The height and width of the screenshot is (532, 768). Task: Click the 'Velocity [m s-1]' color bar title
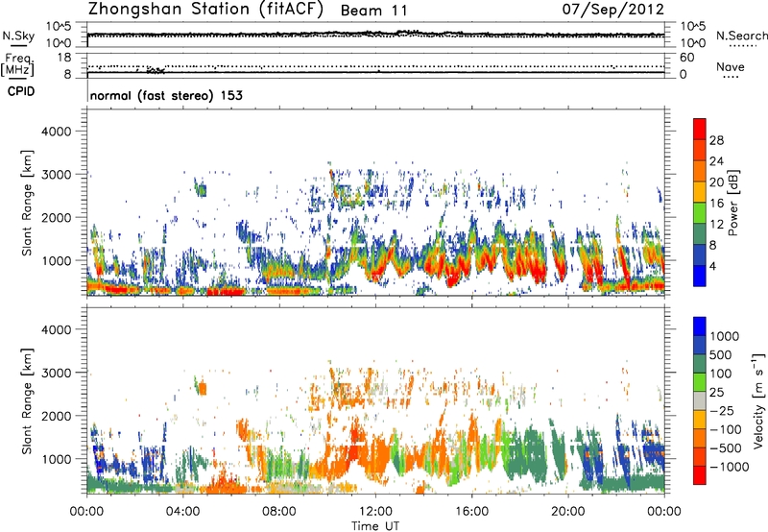coord(758,400)
